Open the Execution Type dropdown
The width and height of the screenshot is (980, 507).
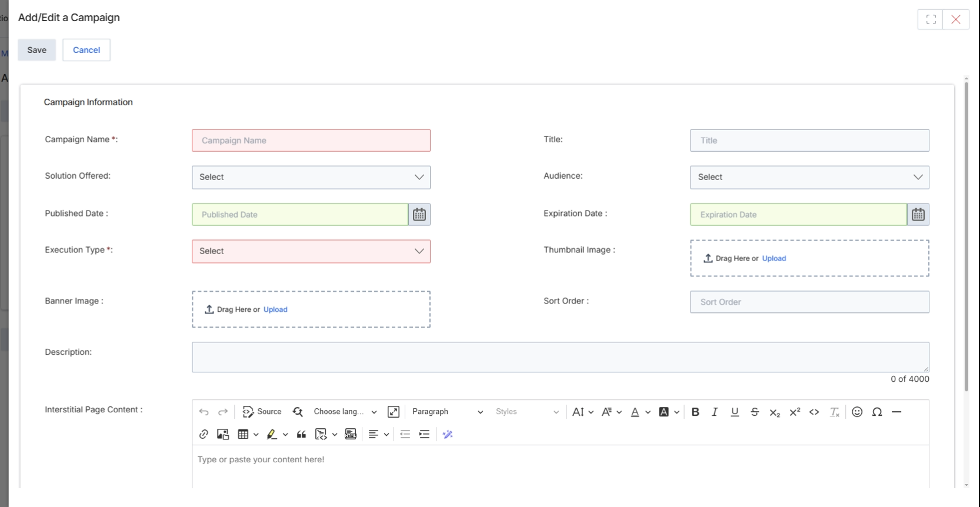click(x=311, y=251)
